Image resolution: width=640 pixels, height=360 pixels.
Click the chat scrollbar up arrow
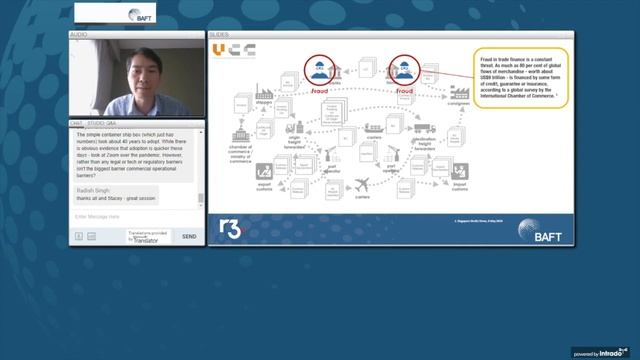point(201,133)
